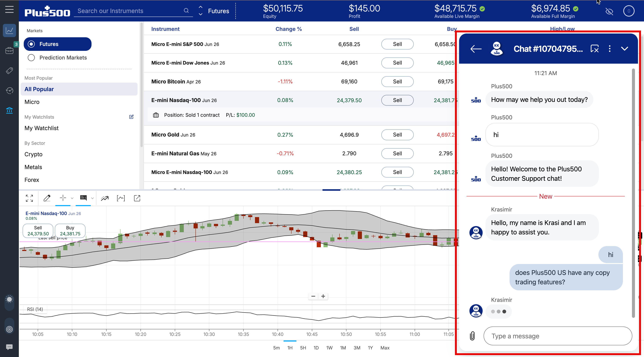This screenshot has height=357, width=644.
Task: Click the chat conversation scrollbar
Action: (633, 193)
